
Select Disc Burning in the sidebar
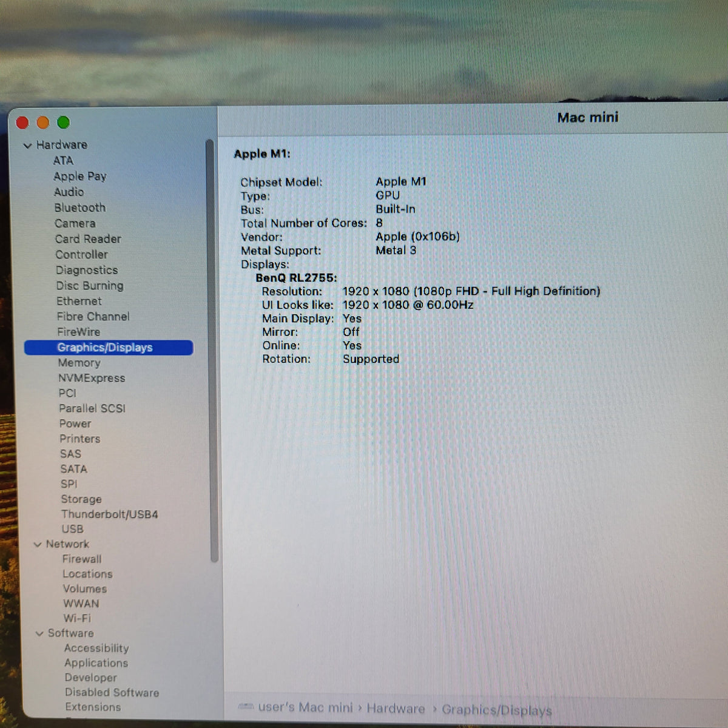pyautogui.click(x=90, y=286)
